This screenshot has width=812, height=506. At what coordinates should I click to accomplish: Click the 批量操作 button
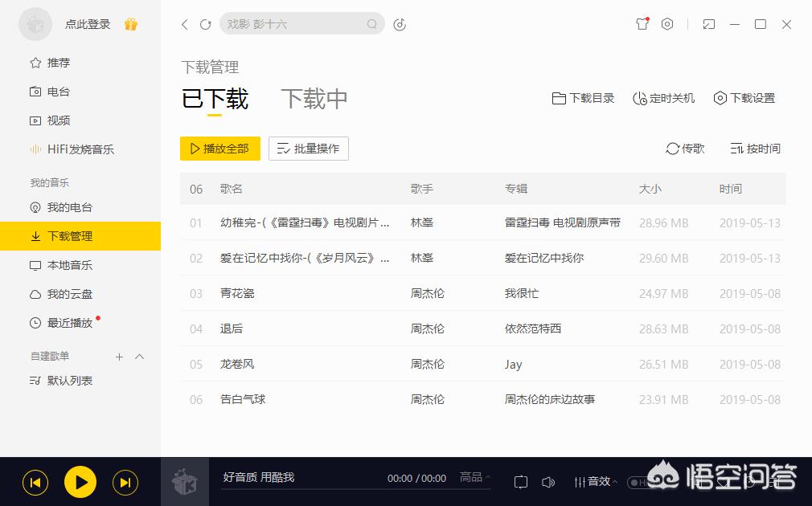click(x=309, y=149)
